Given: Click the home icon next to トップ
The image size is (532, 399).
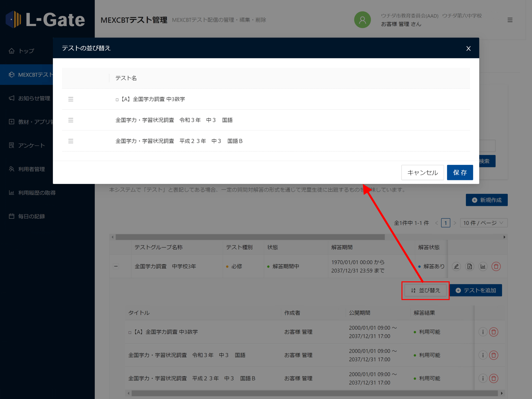Looking at the screenshot, I should (12, 51).
